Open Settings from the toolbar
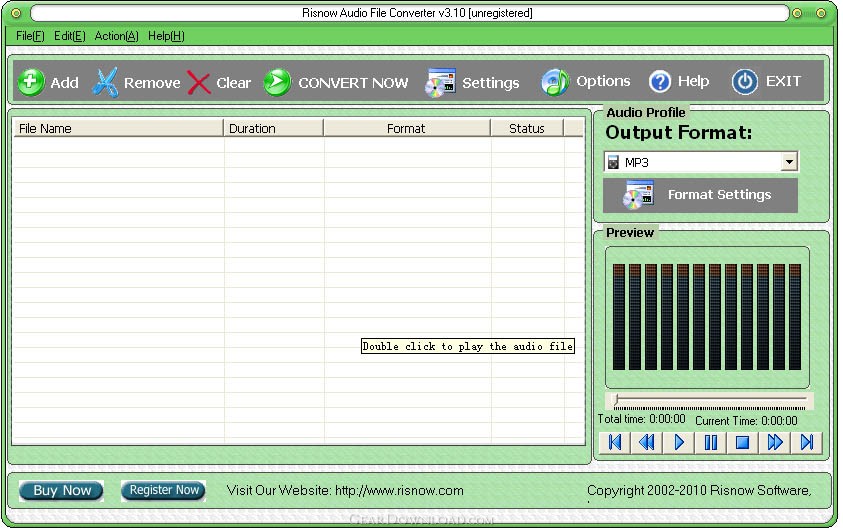Screen dimensions: 843x528 [472, 82]
